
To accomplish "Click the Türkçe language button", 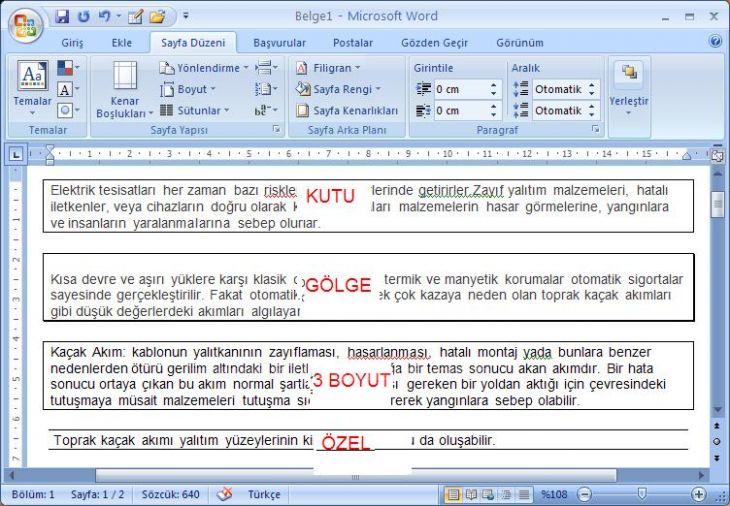I will [264, 494].
